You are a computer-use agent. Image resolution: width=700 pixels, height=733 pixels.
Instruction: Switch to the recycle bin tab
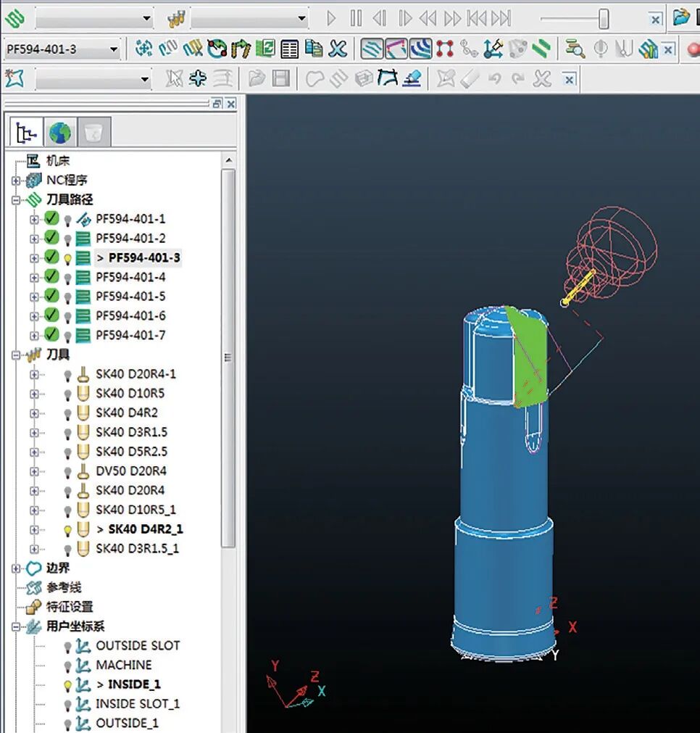(94, 133)
